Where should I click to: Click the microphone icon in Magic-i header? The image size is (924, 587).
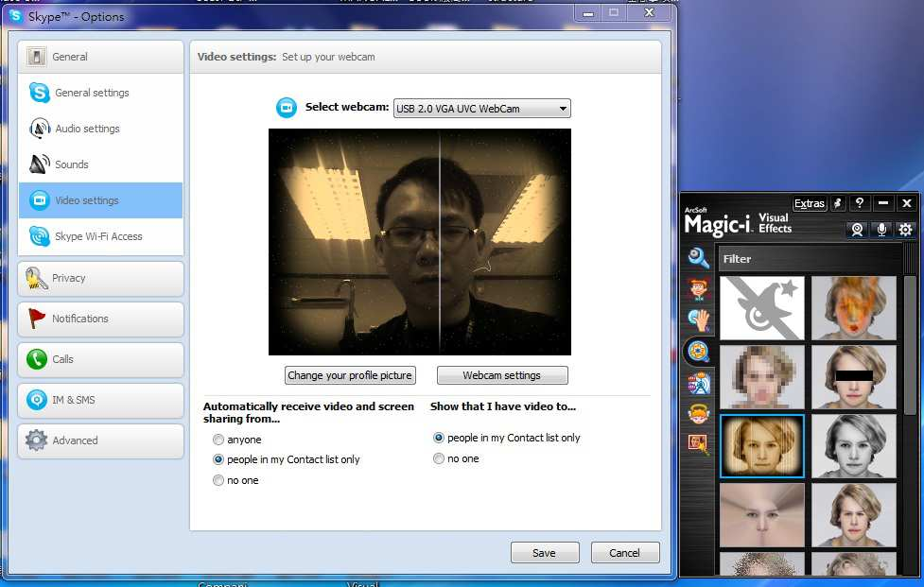881,229
